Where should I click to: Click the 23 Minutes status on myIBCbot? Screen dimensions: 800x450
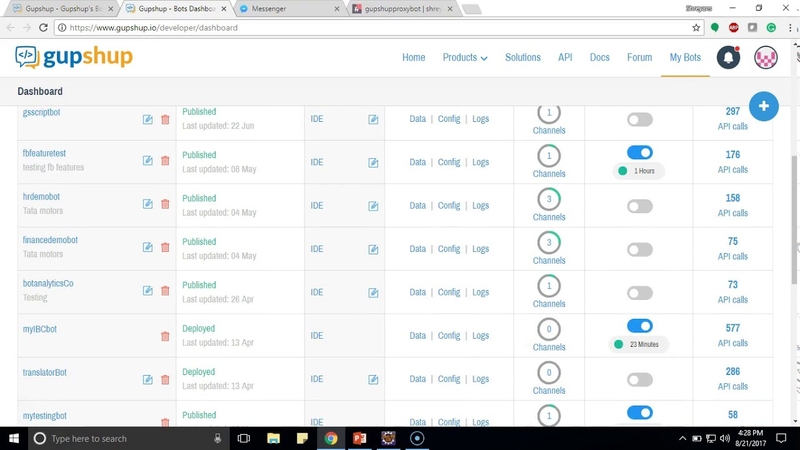tap(638, 344)
